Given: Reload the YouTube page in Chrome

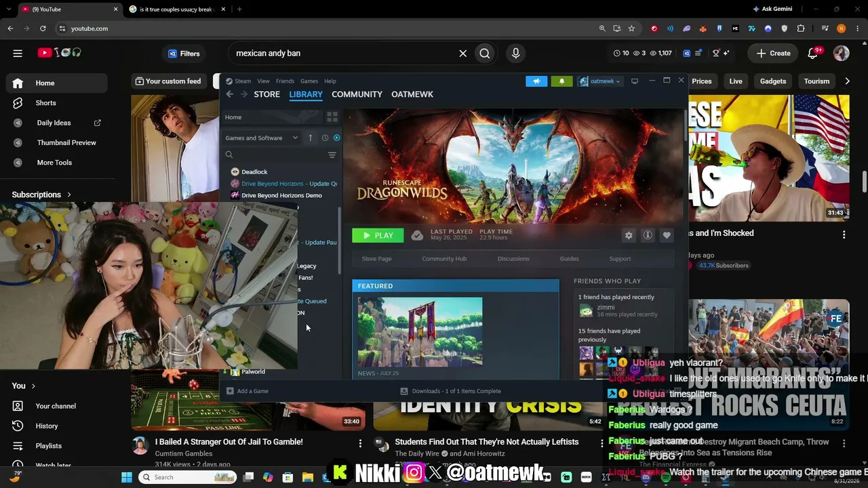Looking at the screenshot, I should click(43, 28).
